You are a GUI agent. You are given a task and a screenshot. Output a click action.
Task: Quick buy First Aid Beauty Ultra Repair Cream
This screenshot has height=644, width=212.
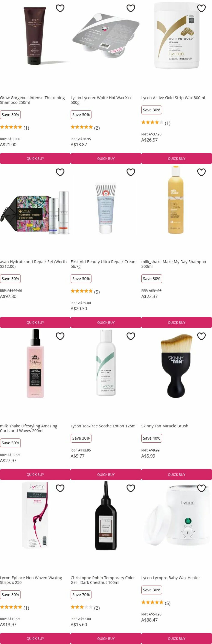click(106, 322)
